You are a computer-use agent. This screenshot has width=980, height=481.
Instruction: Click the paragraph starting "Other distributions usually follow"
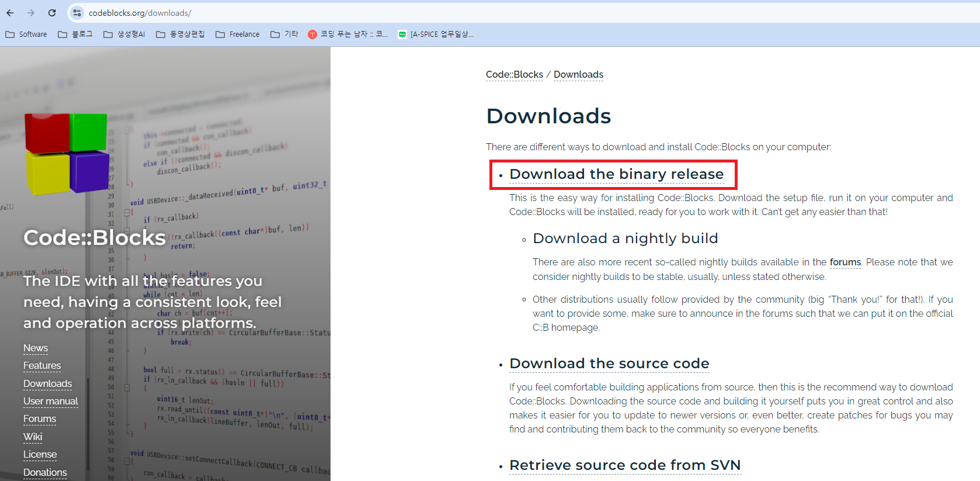[743, 314]
